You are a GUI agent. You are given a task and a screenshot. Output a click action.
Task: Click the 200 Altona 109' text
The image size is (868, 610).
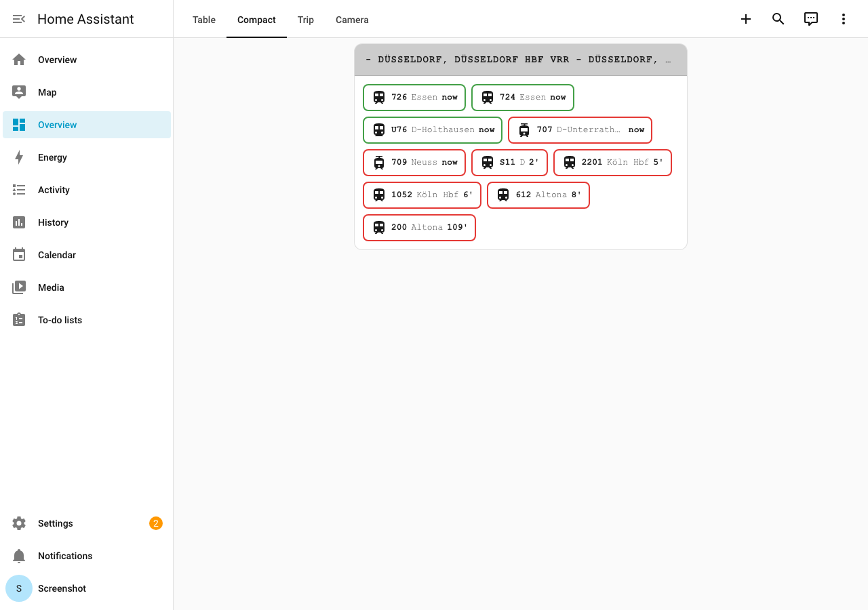pyautogui.click(x=429, y=227)
